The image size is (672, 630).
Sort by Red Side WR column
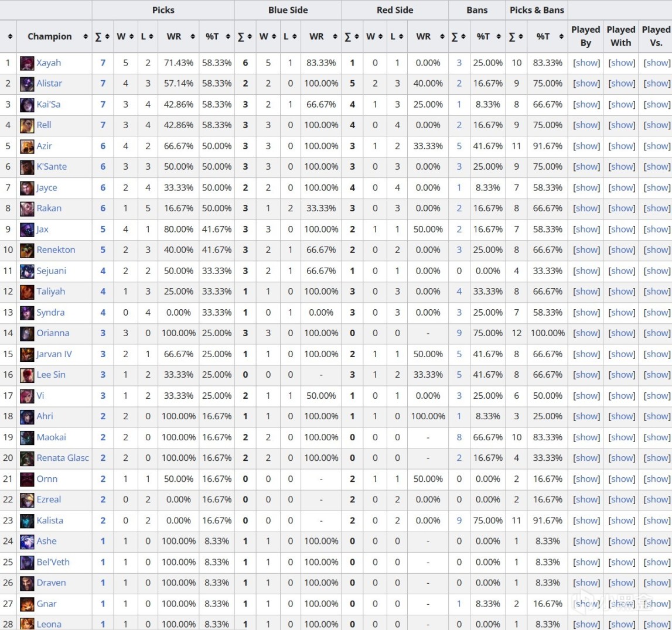click(428, 36)
